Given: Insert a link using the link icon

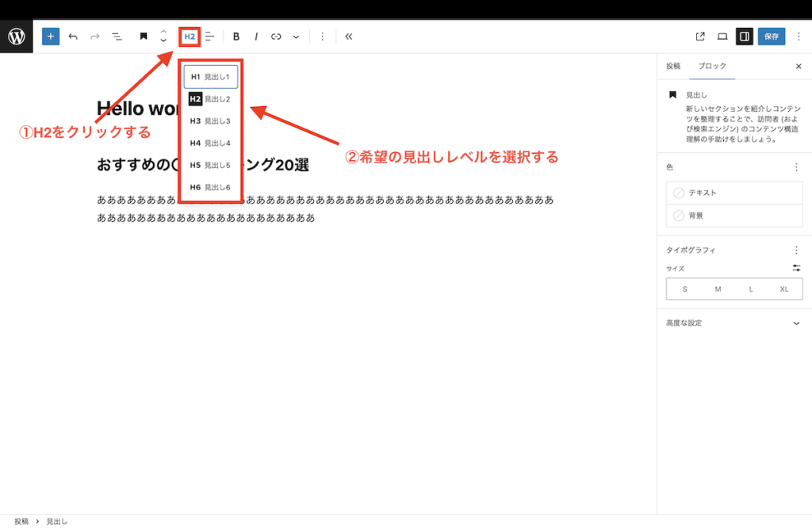Looking at the screenshot, I should [x=276, y=36].
